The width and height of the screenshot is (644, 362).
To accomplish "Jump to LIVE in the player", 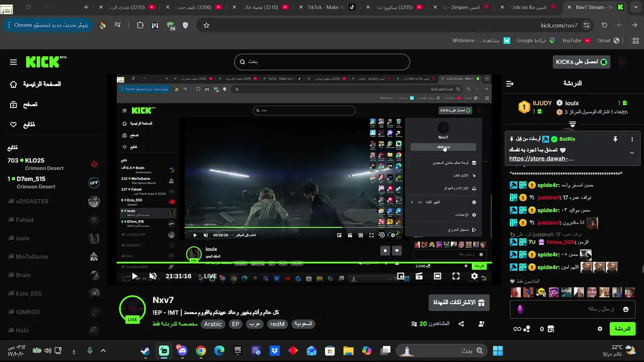I will tap(210, 276).
